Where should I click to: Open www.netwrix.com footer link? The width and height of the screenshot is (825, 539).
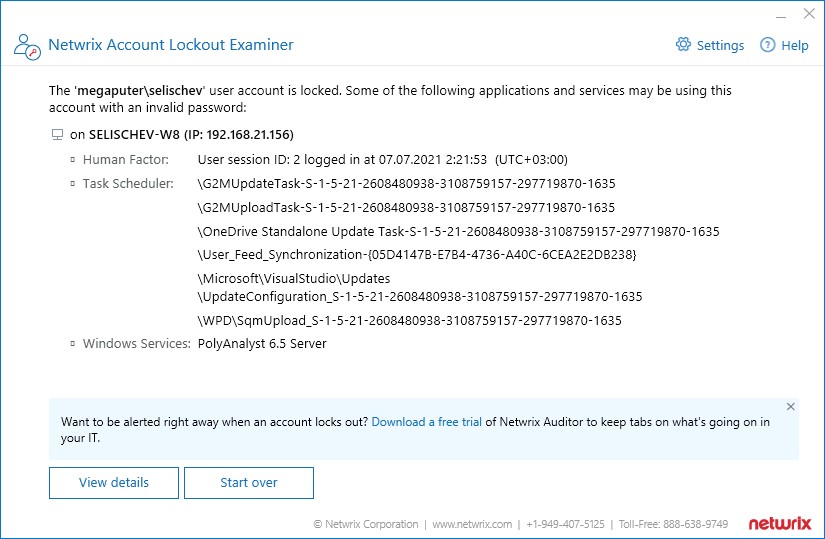point(472,524)
